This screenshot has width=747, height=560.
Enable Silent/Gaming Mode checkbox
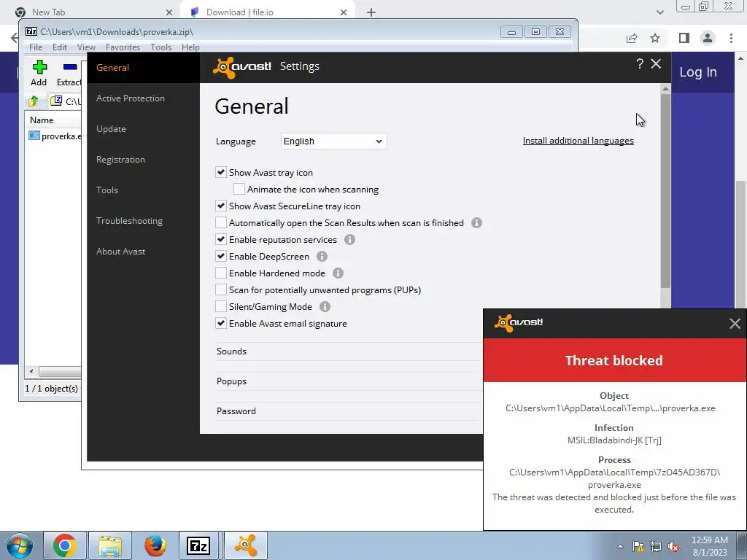click(x=220, y=306)
